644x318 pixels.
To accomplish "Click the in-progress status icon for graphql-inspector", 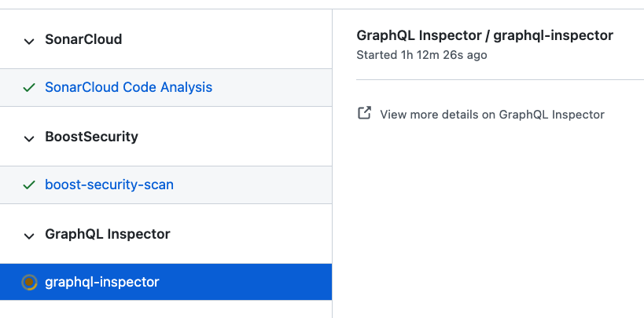I will [29, 282].
